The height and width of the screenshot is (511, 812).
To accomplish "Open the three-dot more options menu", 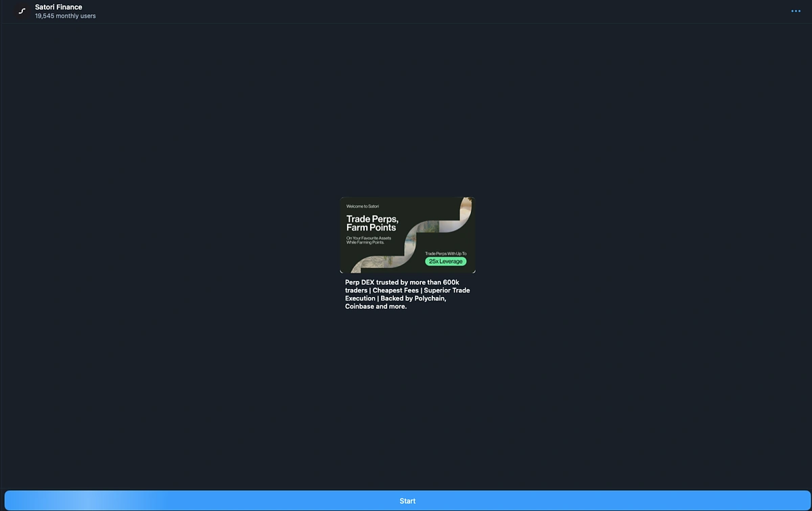I will [795, 12].
